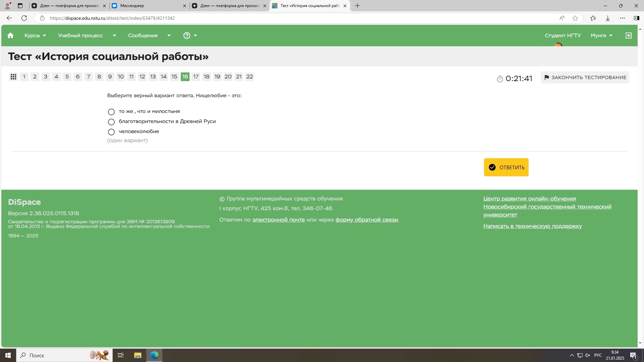View site information lock icon
644x362 pixels.
pos(42,18)
